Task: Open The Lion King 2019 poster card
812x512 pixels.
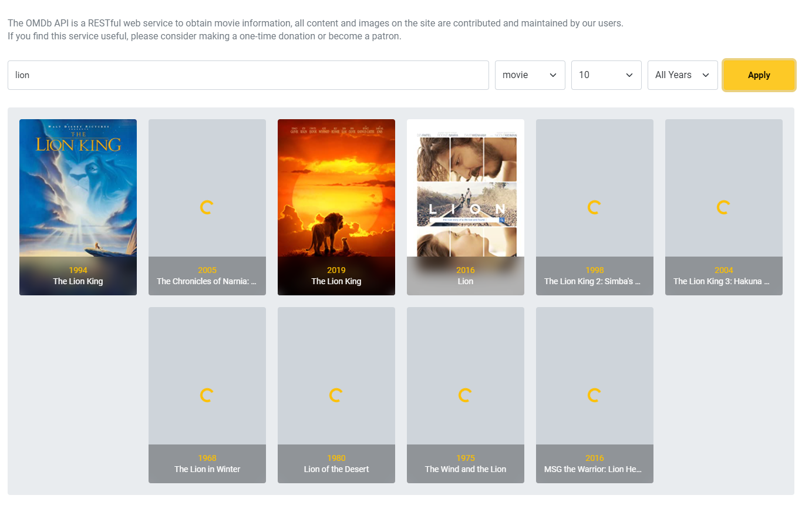Action: click(336, 207)
